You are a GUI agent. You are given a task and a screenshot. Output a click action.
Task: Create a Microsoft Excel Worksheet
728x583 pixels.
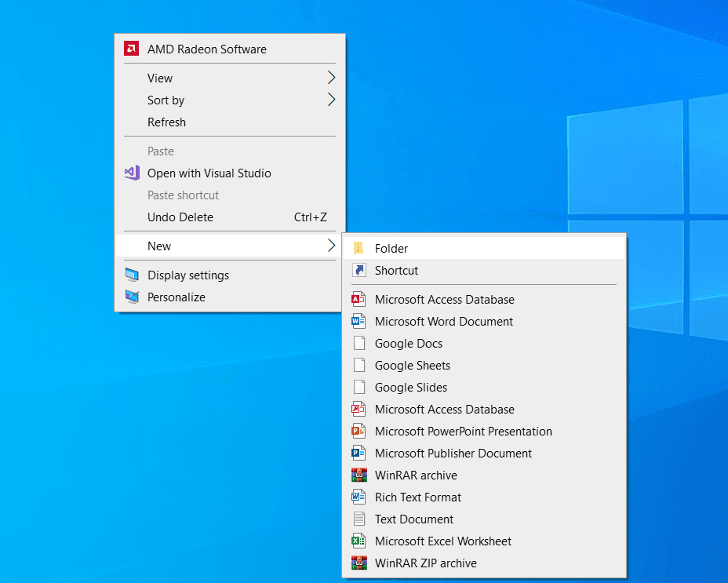point(484,541)
